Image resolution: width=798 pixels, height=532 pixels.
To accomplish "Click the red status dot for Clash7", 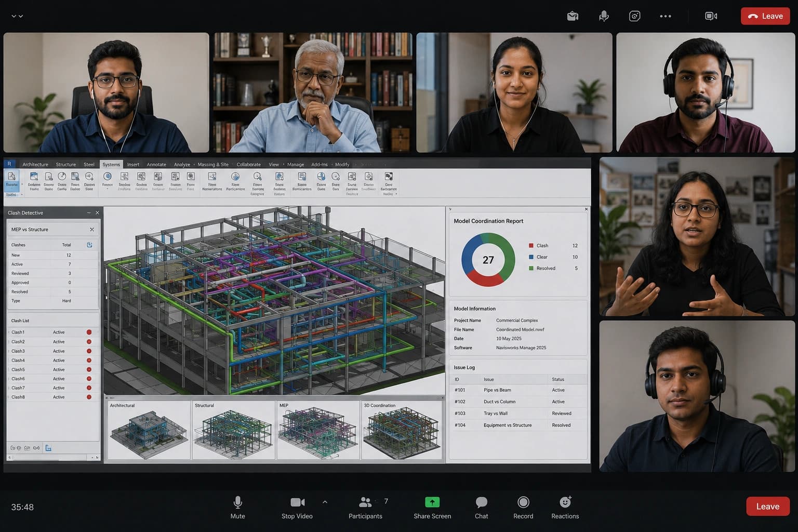I will pos(89,388).
